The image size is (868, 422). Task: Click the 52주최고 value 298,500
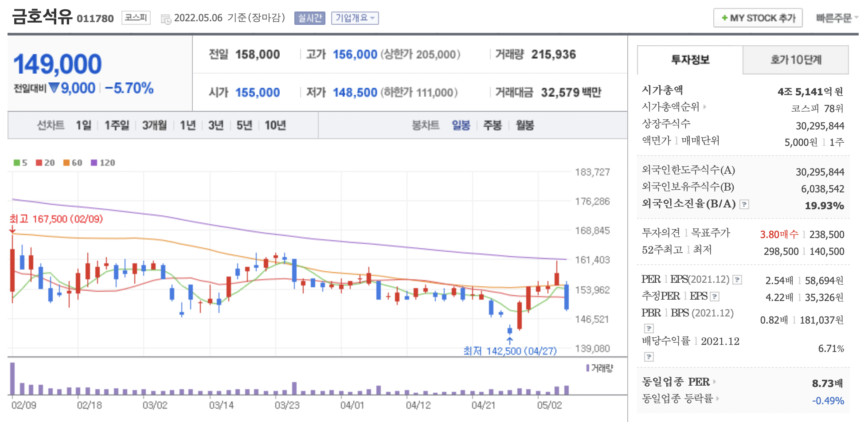[x=781, y=251]
